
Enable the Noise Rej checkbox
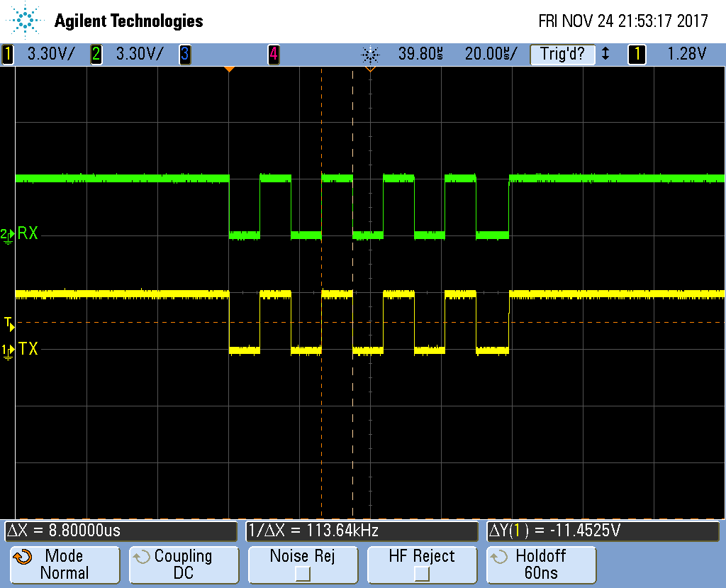tap(301, 572)
